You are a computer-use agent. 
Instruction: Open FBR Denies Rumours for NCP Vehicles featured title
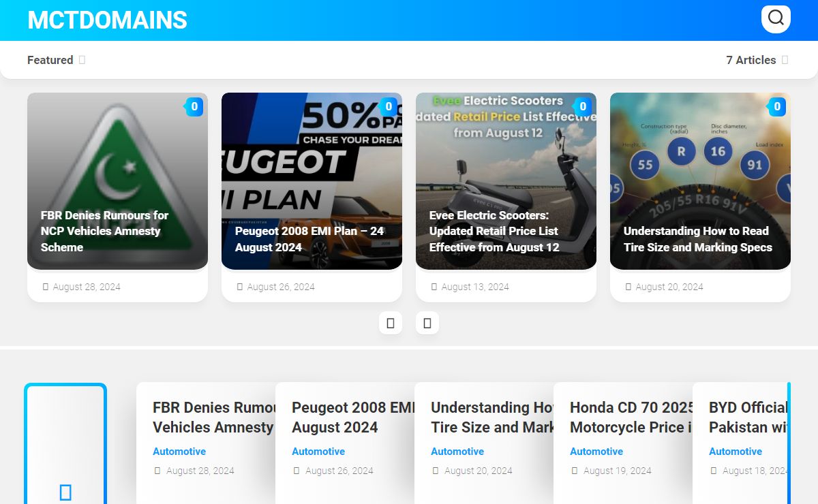(104, 231)
